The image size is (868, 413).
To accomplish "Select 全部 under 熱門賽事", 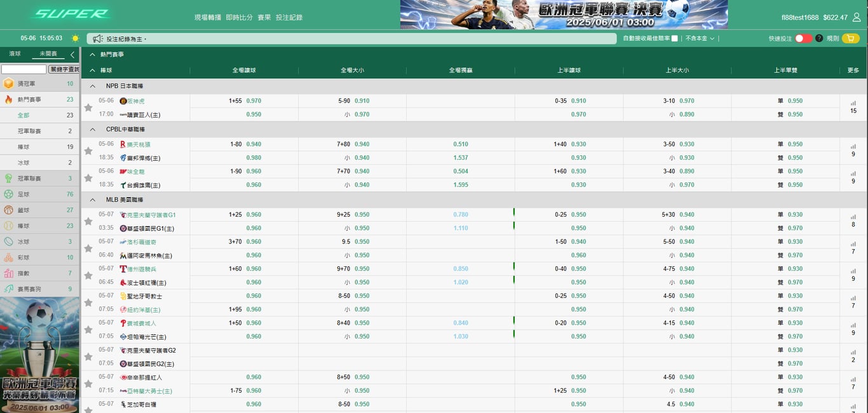I will [40, 115].
